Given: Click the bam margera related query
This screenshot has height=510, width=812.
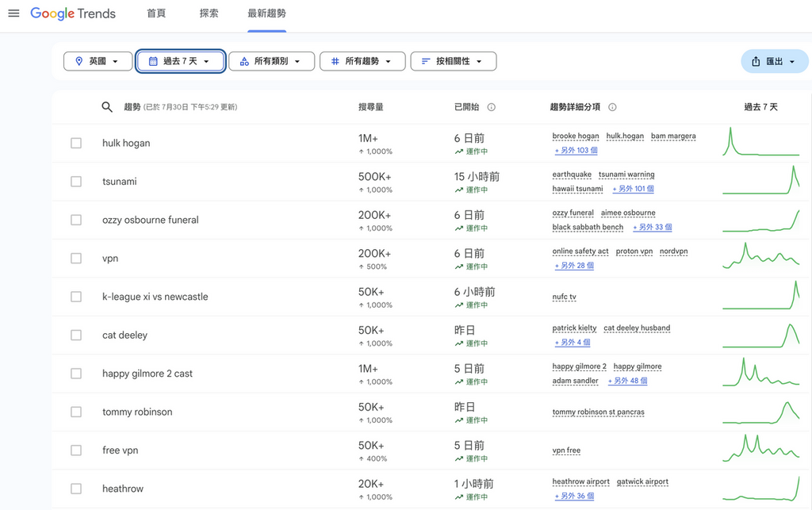Looking at the screenshot, I should pos(673,136).
